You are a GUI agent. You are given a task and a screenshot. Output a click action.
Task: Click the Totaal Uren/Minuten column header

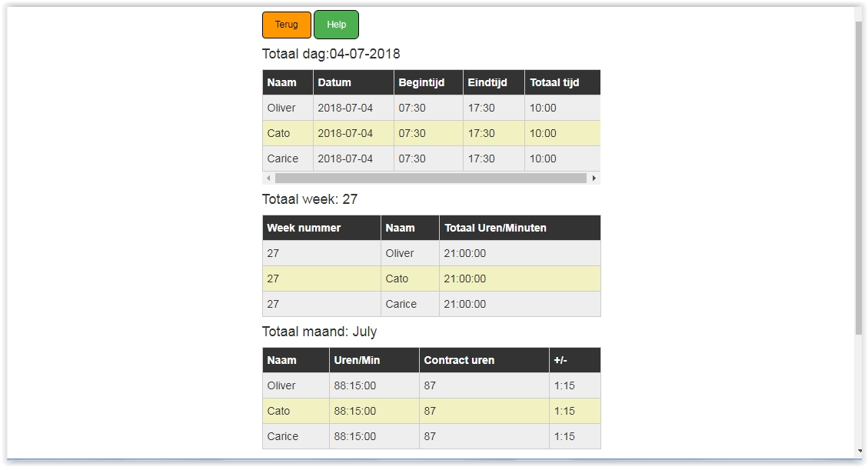click(495, 228)
